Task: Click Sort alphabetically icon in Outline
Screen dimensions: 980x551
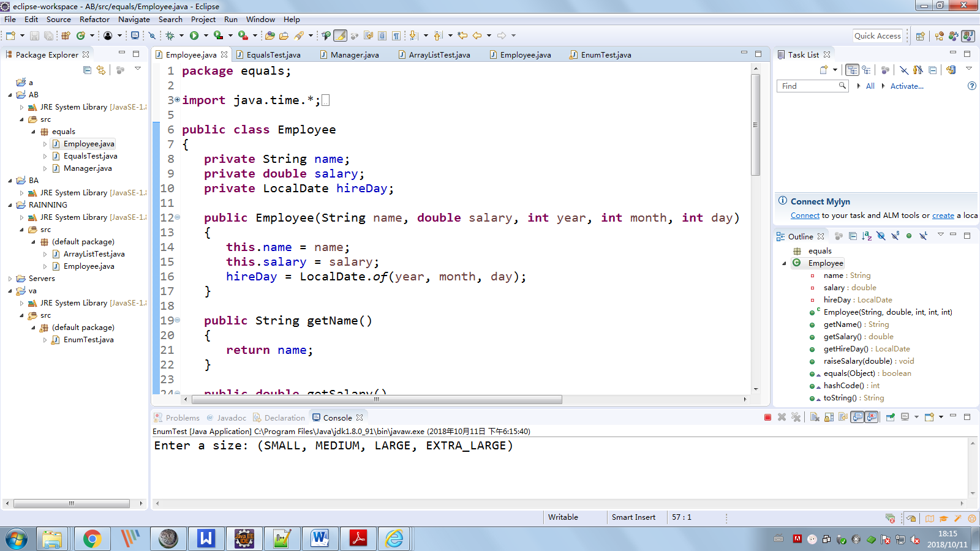Action: tap(867, 236)
